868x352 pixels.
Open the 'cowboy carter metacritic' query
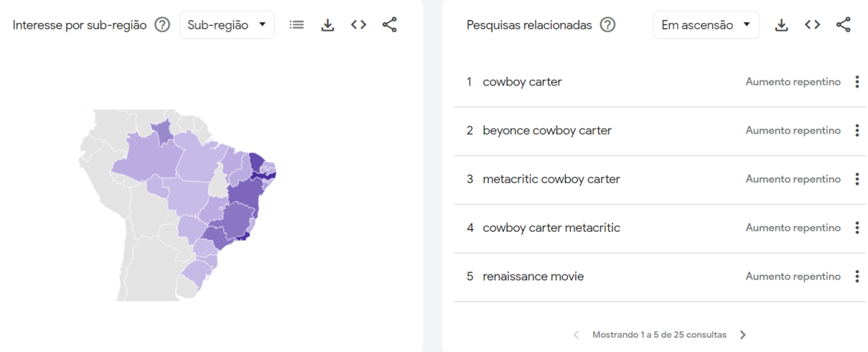coord(552,228)
